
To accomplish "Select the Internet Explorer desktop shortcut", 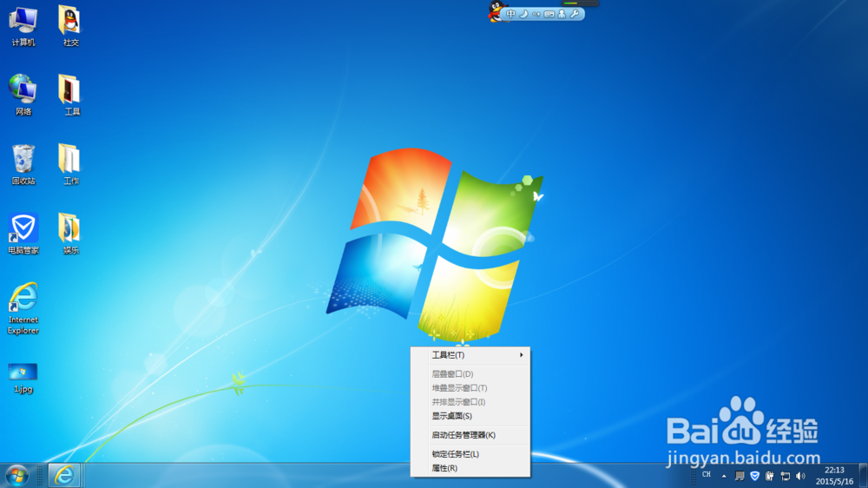I will pyautogui.click(x=23, y=308).
